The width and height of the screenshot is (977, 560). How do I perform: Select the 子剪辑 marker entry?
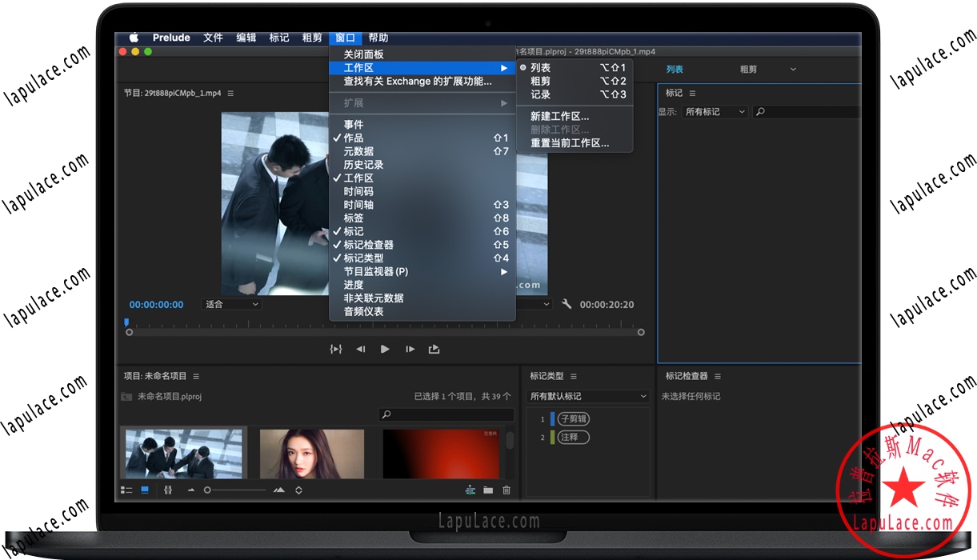coord(576,418)
